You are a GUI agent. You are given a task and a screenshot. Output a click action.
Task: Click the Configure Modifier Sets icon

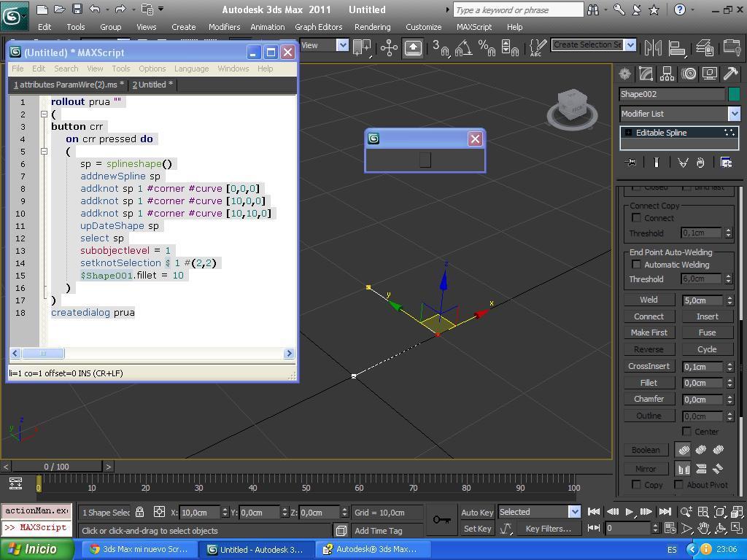point(726,163)
